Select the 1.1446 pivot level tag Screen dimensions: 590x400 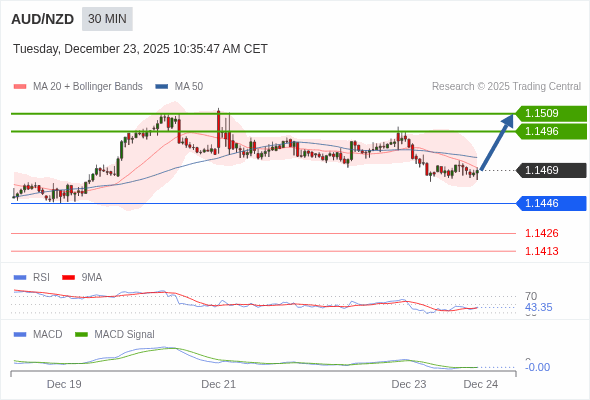click(551, 204)
